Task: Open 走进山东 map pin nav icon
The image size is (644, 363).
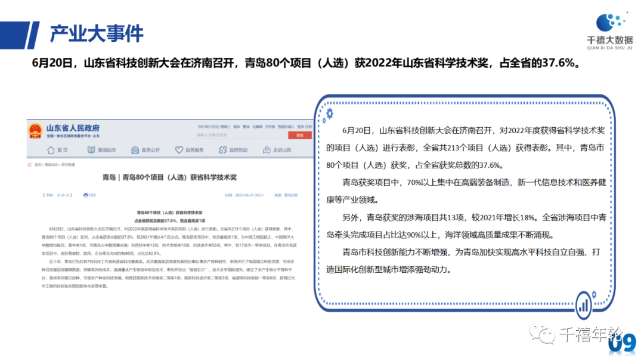Action: pos(267,150)
